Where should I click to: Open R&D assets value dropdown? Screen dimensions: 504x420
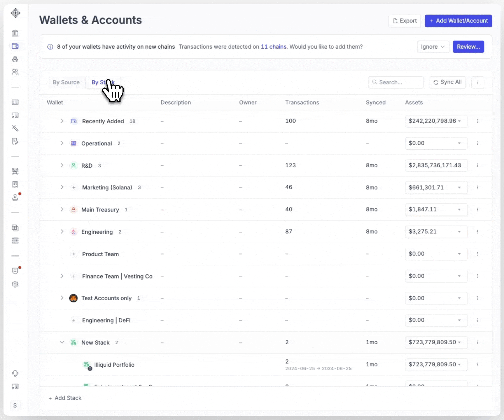[x=436, y=165]
